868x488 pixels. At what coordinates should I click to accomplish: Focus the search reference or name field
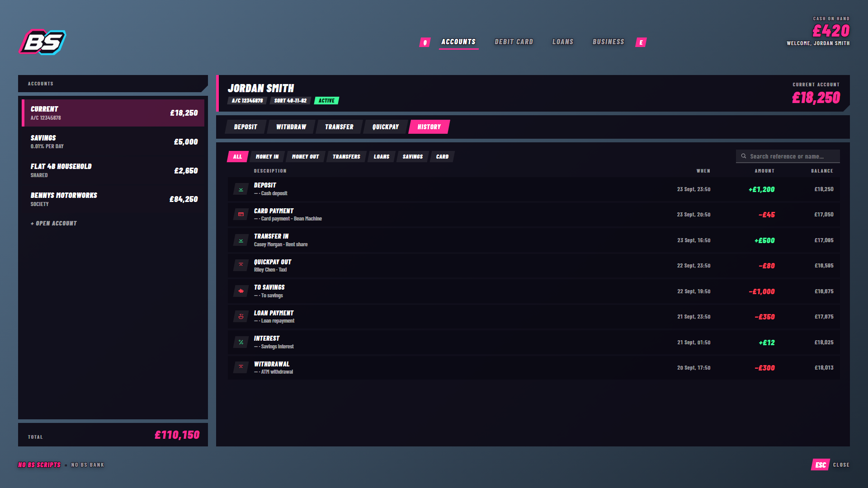(788, 156)
